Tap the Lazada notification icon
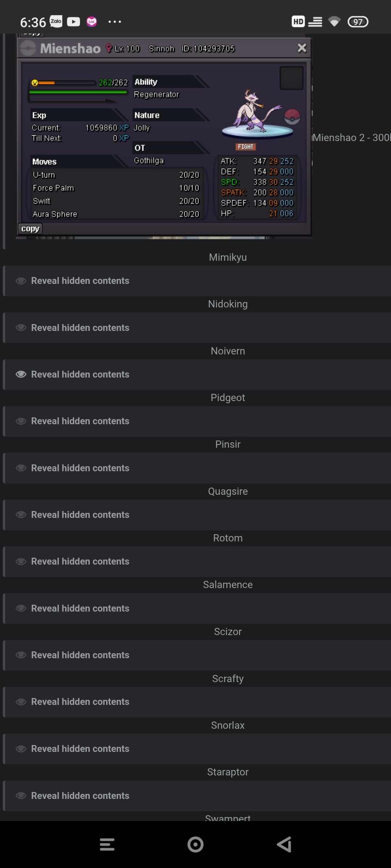Image resolution: width=391 pixels, height=868 pixels. point(92,22)
